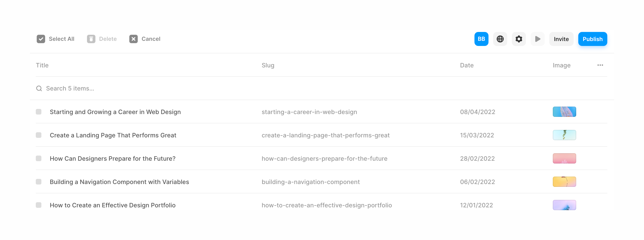The image size is (644, 240).
Task: Tick the checkbox for Create a Landing Page
Action: tap(39, 135)
